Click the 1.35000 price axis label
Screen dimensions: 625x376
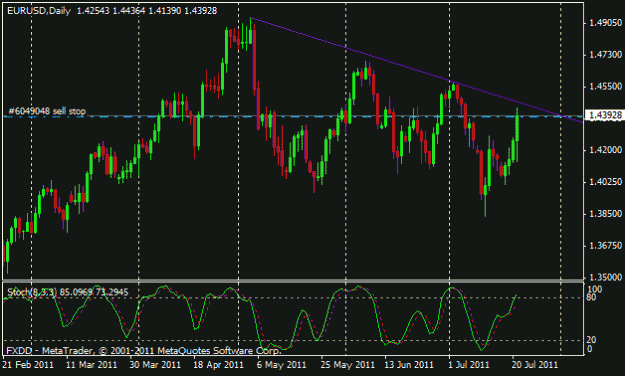coord(605,277)
